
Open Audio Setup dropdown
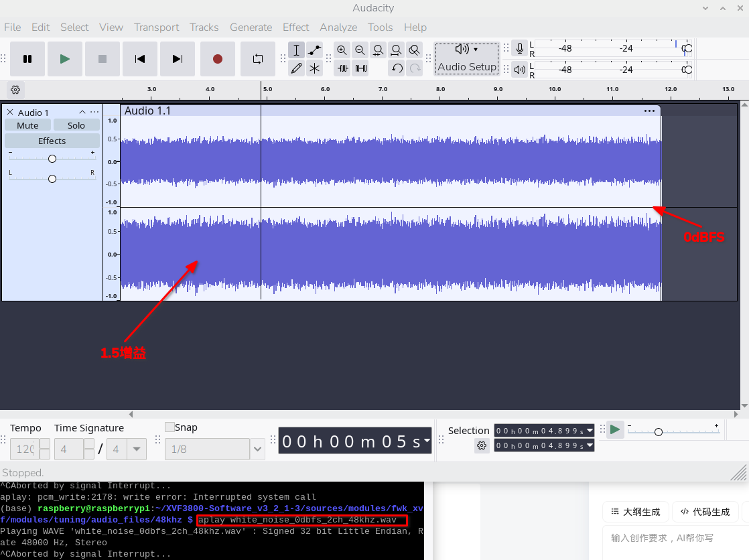(467, 59)
